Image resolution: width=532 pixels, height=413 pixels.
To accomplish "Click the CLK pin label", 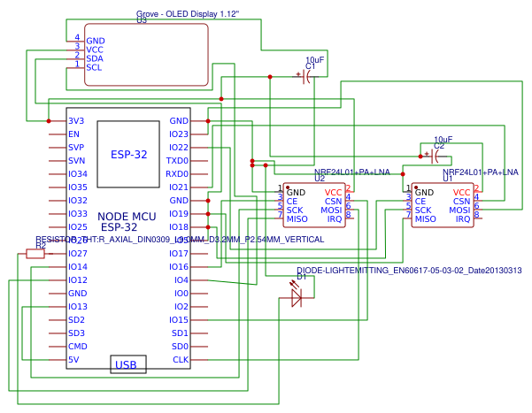I will click(181, 360).
